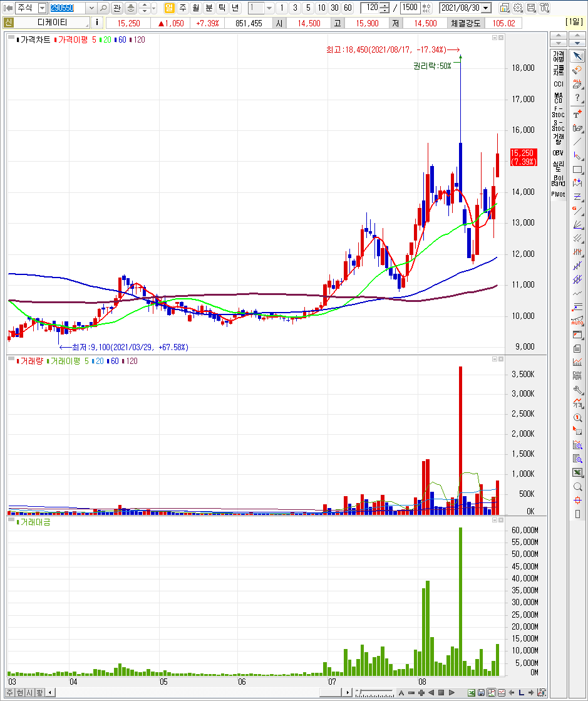Toggle the 분 (minute) period button
This screenshot has height=701, width=588.
pos(209,8)
